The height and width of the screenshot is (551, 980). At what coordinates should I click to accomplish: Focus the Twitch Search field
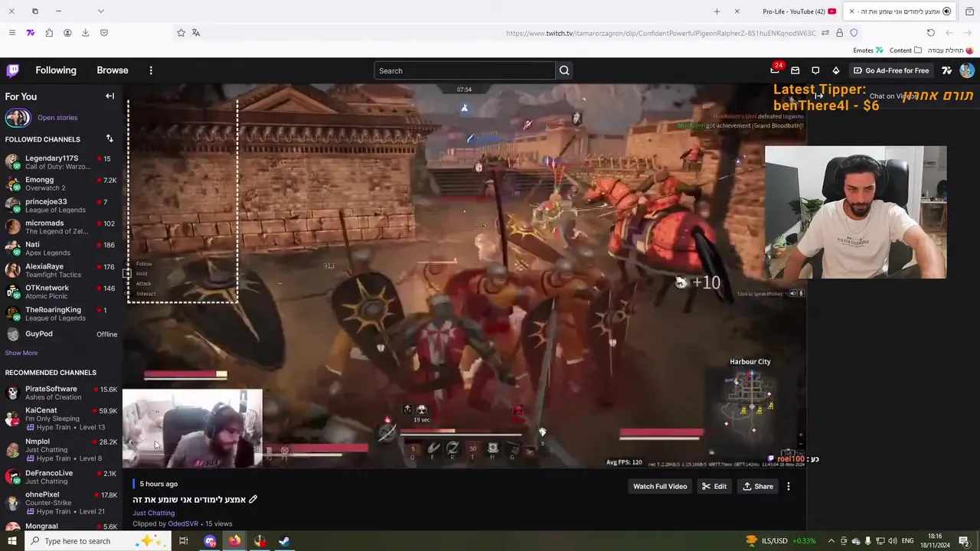465,70
